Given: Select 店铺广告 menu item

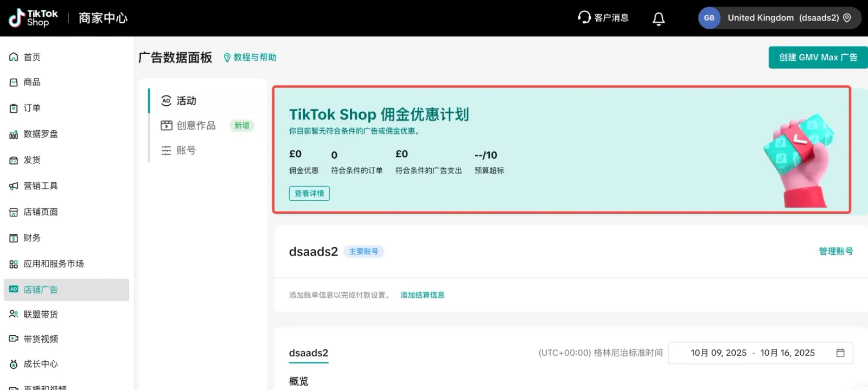Looking at the screenshot, I should point(66,290).
